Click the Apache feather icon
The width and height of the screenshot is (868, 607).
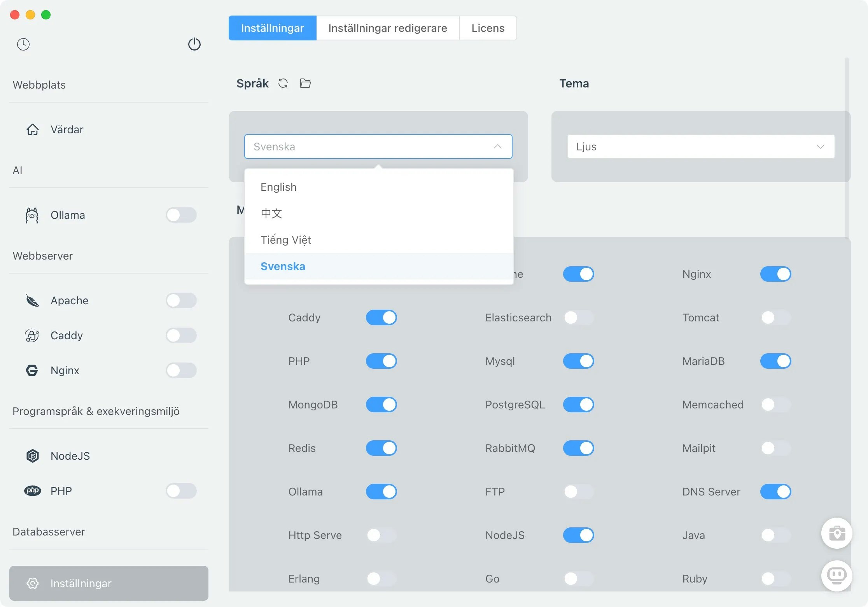[x=33, y=300]
